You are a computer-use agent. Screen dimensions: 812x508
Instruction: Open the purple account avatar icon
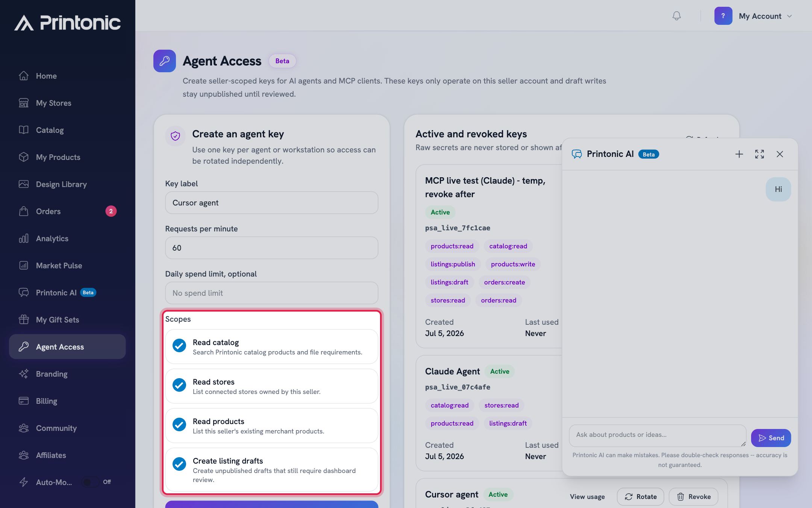(723, 16)
